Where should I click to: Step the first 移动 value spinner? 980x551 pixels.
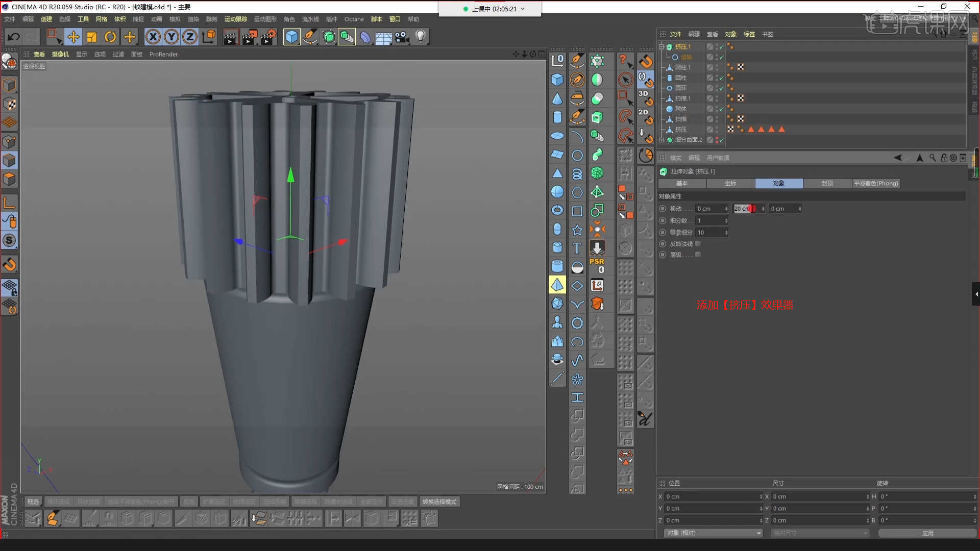726,209
